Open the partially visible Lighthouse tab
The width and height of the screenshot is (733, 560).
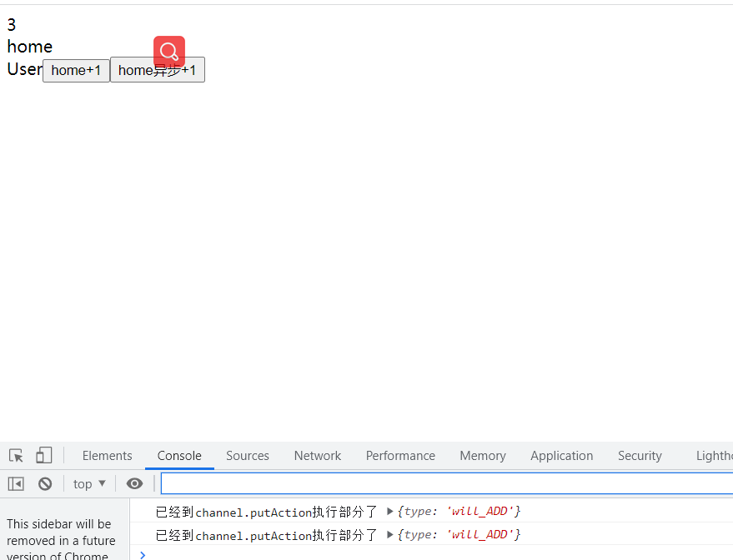tap(715, 455)
